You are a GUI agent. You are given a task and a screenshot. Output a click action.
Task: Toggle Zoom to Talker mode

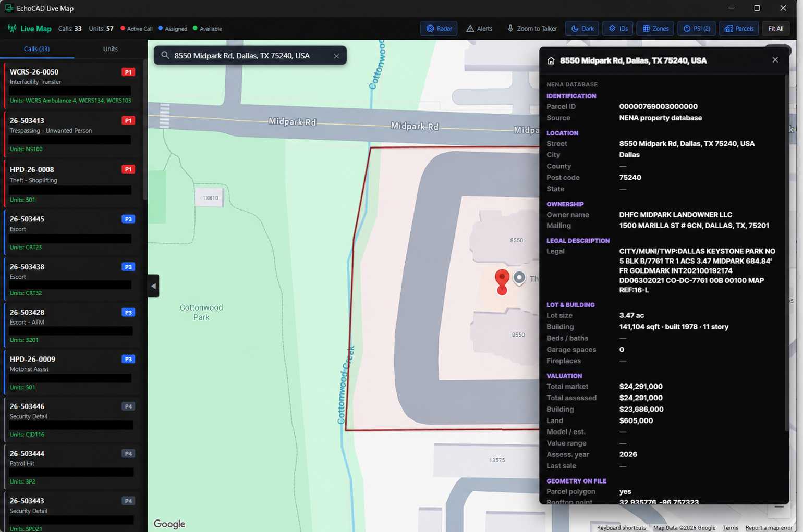click(532, 29)
